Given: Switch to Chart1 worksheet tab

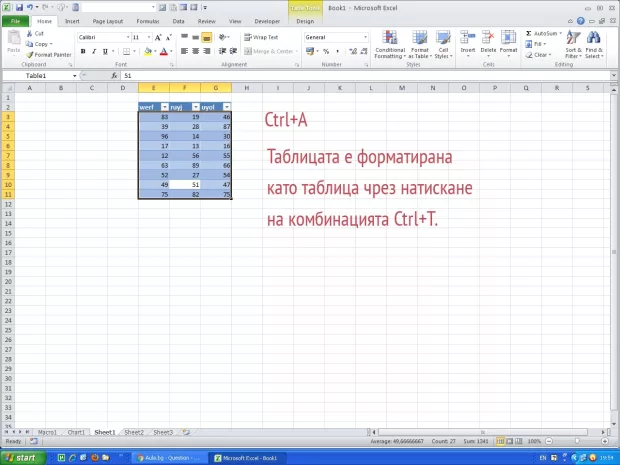Looking at the screenshot, I should point(76,432).
